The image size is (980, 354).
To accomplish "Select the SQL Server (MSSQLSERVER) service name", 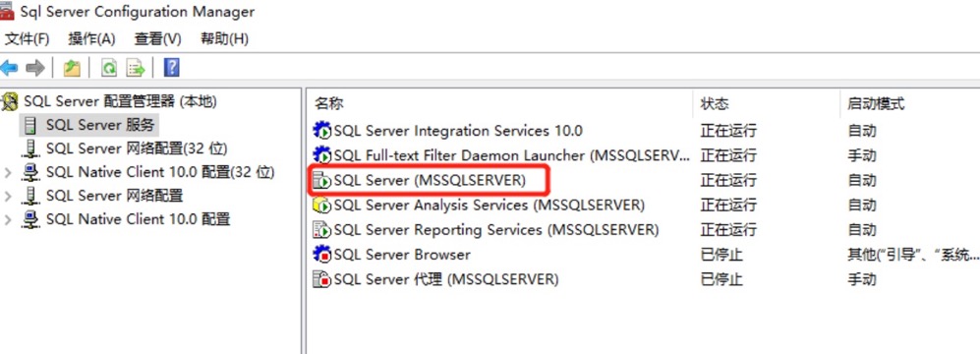I will pyautogui.click(x=430, y=180).
